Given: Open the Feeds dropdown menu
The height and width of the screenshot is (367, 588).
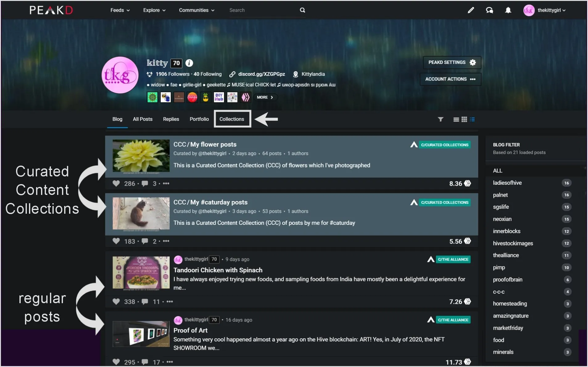Looking at the screenshot, I should coord(120,10).
